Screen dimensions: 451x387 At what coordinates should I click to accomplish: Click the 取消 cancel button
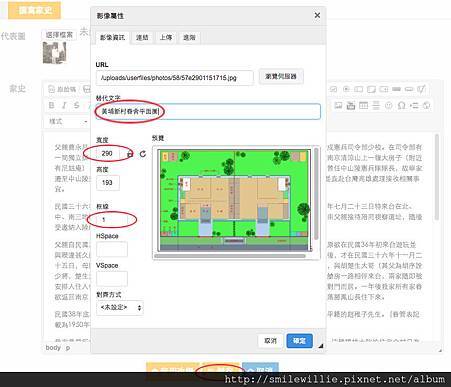pyautogui.click(x=270, y=341)
